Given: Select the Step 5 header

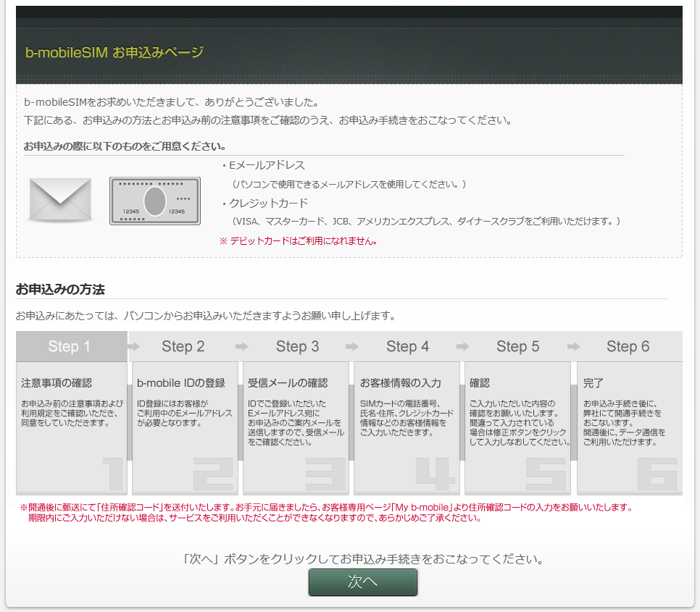Looking at the screenshot, I should 518,346.
